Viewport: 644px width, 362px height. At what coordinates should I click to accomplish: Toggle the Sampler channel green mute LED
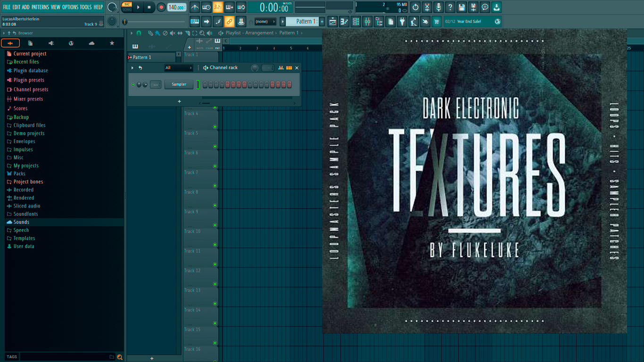point(133,84)
